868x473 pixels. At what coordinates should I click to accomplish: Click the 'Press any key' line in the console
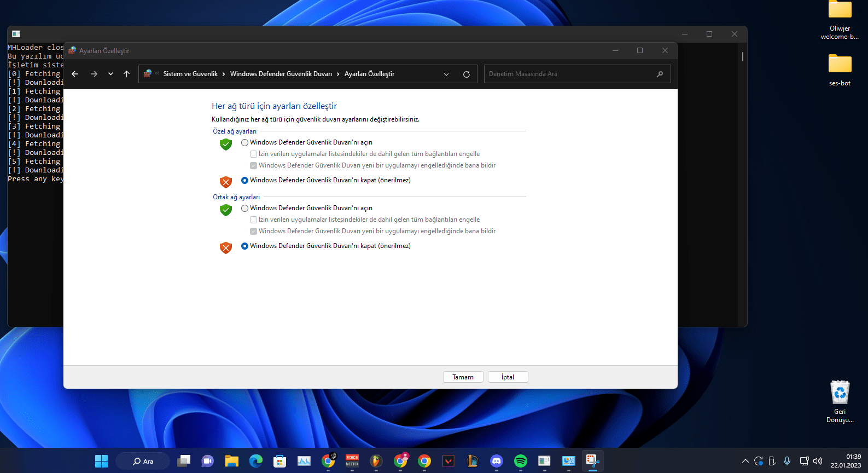coord(36,179)
